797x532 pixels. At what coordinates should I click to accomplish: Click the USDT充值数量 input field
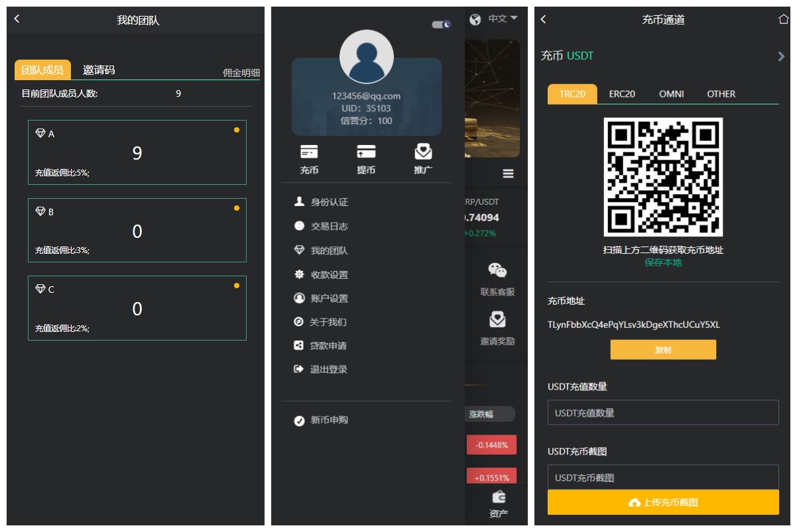coord(663,413)
